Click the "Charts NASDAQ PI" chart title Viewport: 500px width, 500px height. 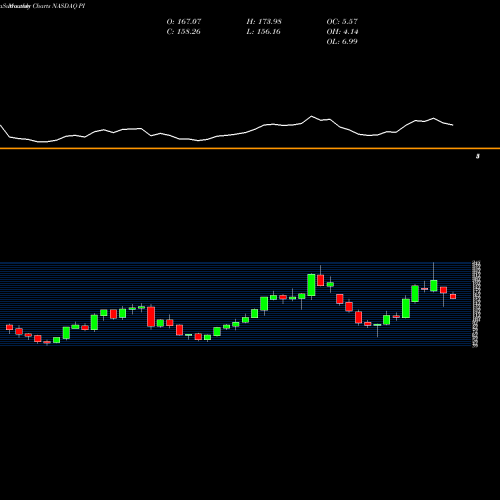pos(59,6)
